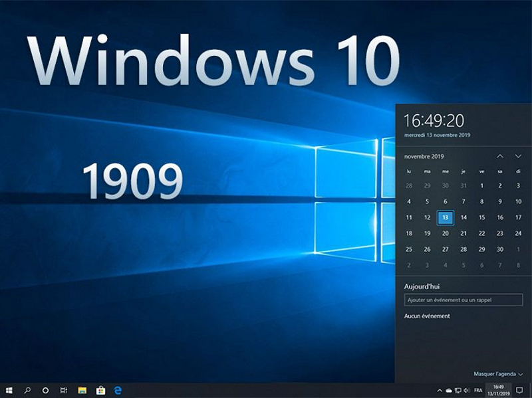Click the OneDrive cloud tray icon
Viewport: 532px width, 398px height.
pos(449,390)
